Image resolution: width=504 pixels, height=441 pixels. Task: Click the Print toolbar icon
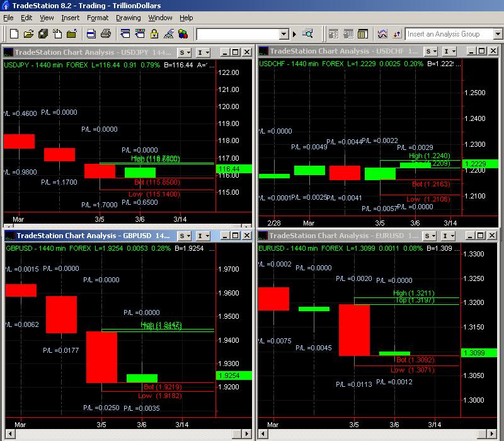[106, 33]
